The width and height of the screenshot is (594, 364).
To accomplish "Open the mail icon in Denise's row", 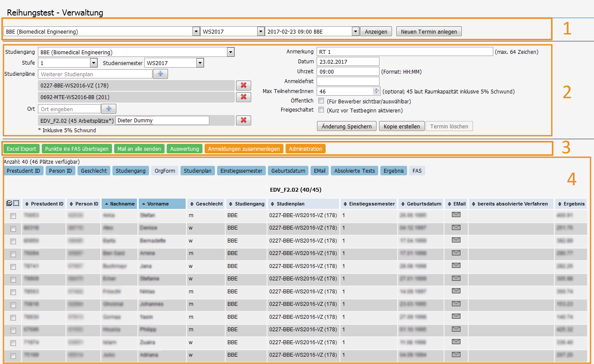I will point(456,227).
